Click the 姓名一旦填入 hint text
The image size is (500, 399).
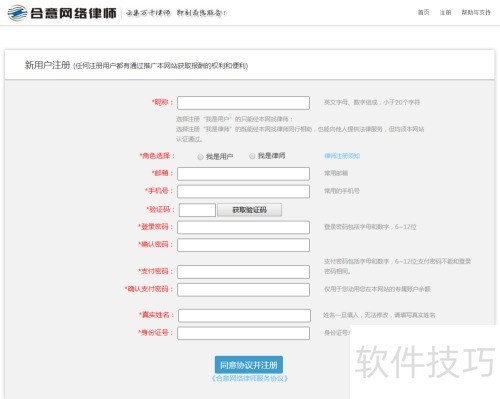click(x=379, y=315)
